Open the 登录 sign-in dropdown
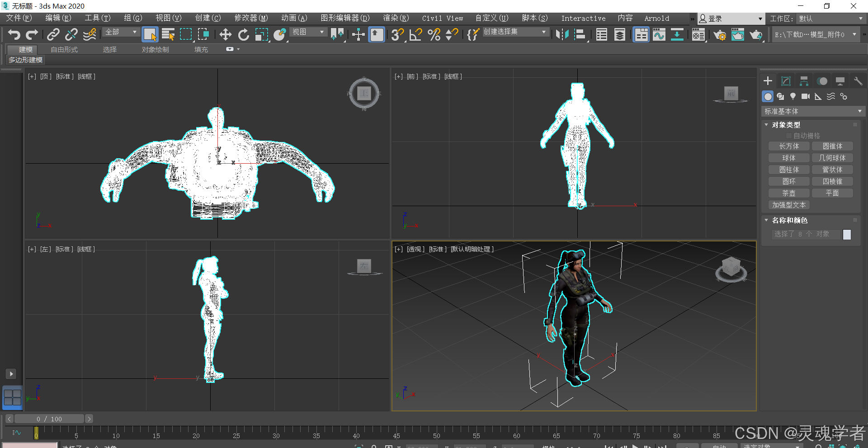 pyautogui.click(x=731, y=19)
